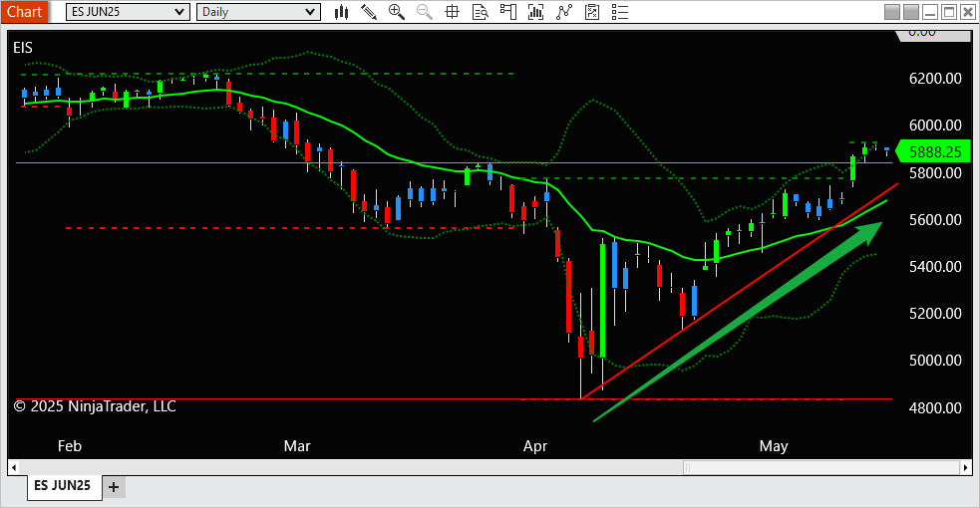Click the second gray window link button

911,12
